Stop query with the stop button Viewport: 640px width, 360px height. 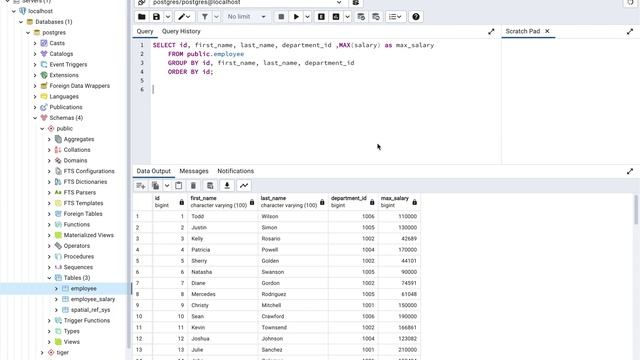click(281, 17)
